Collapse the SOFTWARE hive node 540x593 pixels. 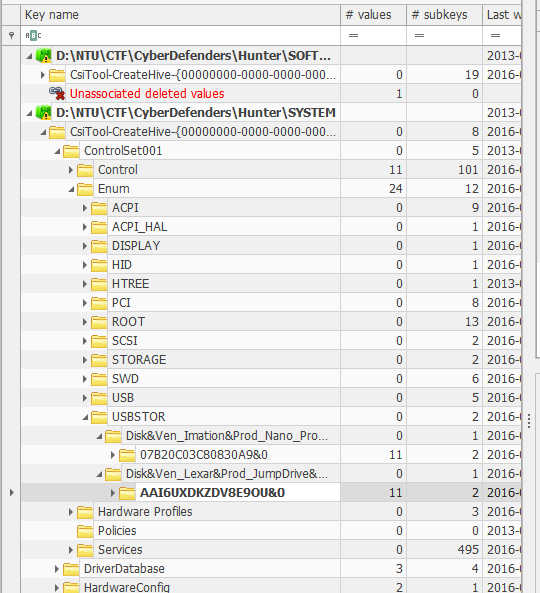coord(29,56)
